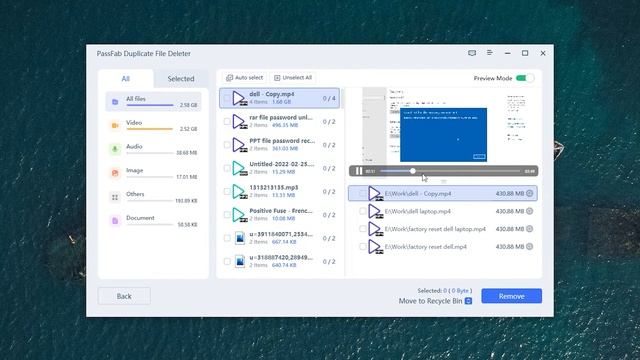Check the Untitled-2022-02-25 group checkbox
Viewport: 640px width, 360px height.
click(227, 168)
